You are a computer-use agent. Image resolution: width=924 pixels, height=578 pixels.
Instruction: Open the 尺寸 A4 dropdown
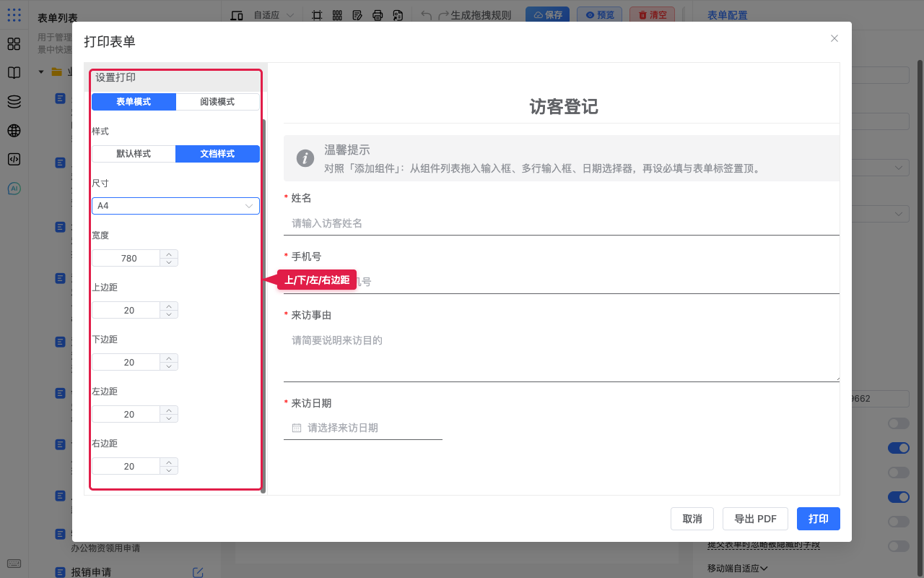[x=175, y=206]
